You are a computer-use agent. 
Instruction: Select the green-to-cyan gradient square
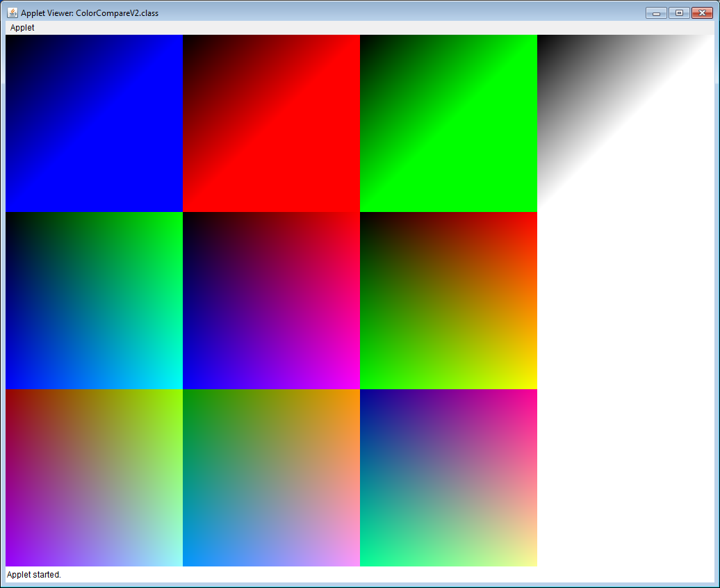click(94, 300)
